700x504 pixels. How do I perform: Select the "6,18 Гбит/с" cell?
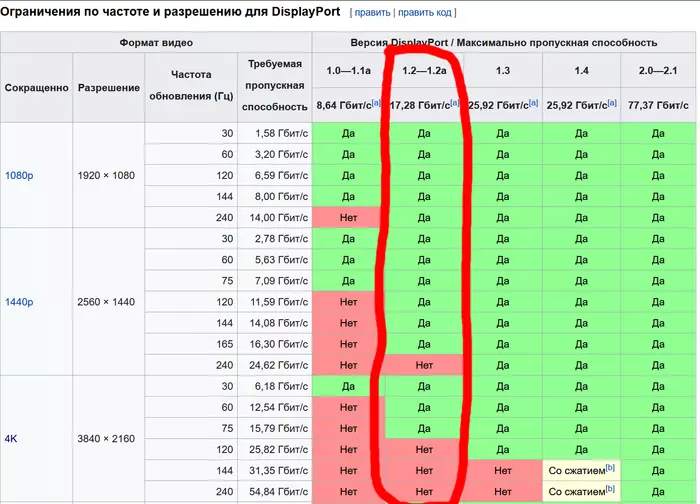(275, 386)
